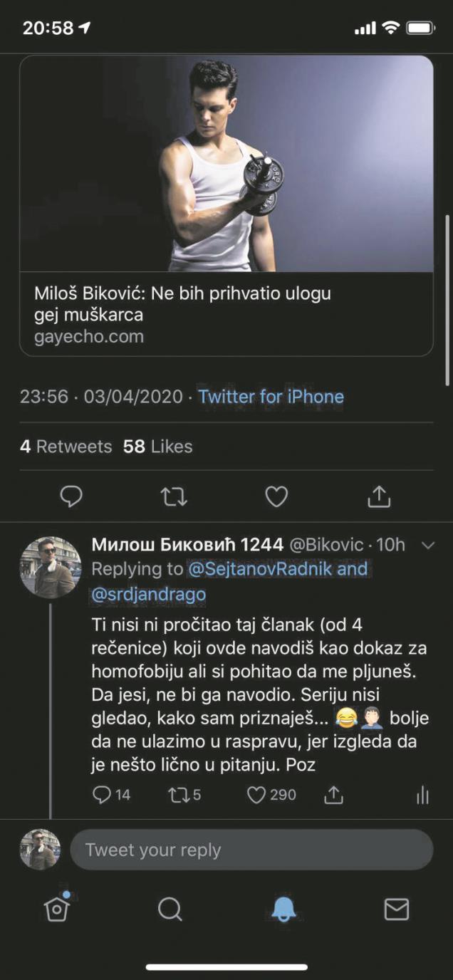Image resolution: width=453 pixels, height=980 pixels.
Task: Retweet the main tweet
Action: tap(174, 496)
